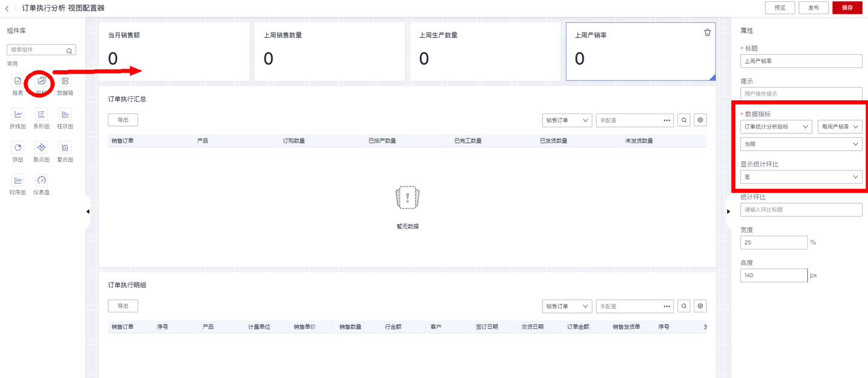This screenshot has height=378, width=868.
Task: Click the settings gear in 订单执行汇总 toolbar
Action: (700, 120)
